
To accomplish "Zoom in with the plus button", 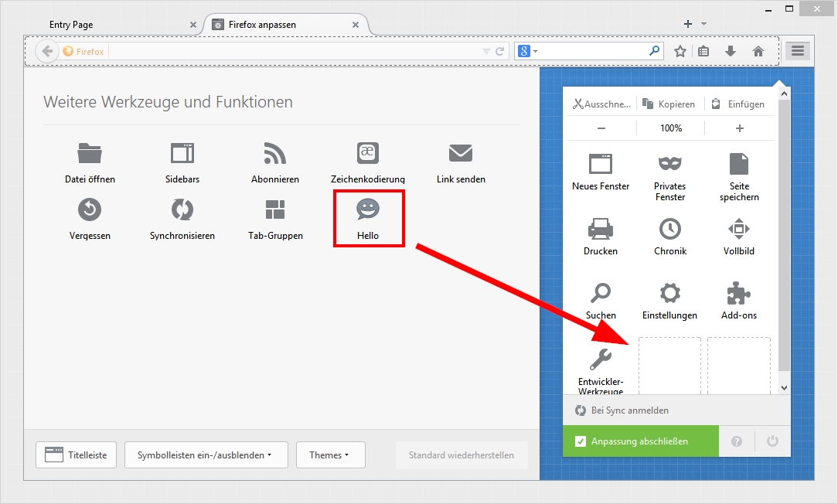I will (740, 128).
